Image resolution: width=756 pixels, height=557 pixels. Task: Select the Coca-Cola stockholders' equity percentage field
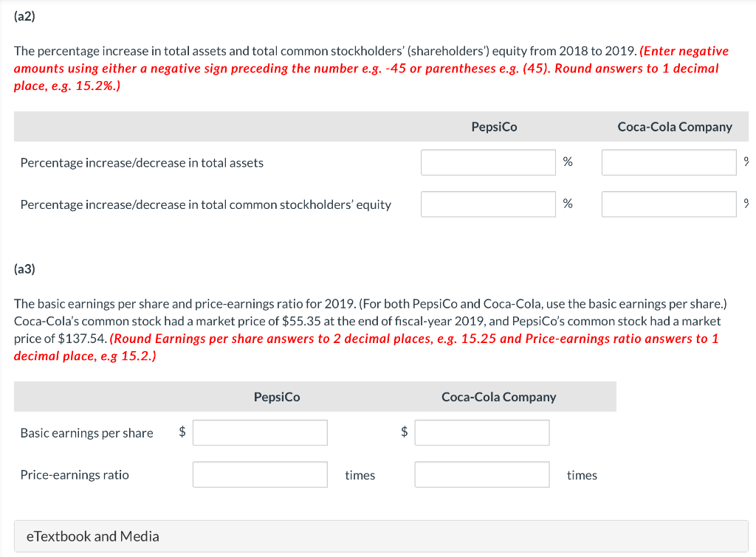tap(668, 204)
